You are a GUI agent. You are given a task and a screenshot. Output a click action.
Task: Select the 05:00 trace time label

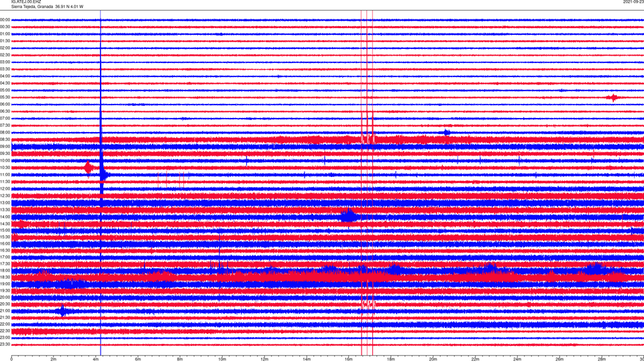pyautogui.click(x=5, y=90)
